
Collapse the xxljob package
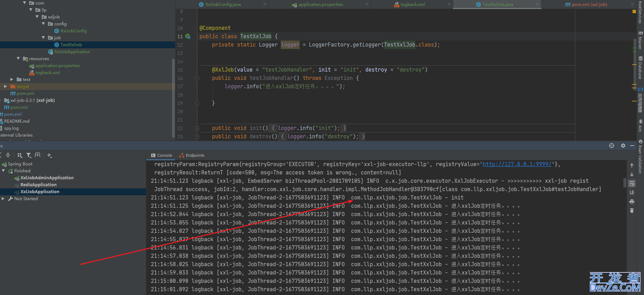(x=37, y=17)
